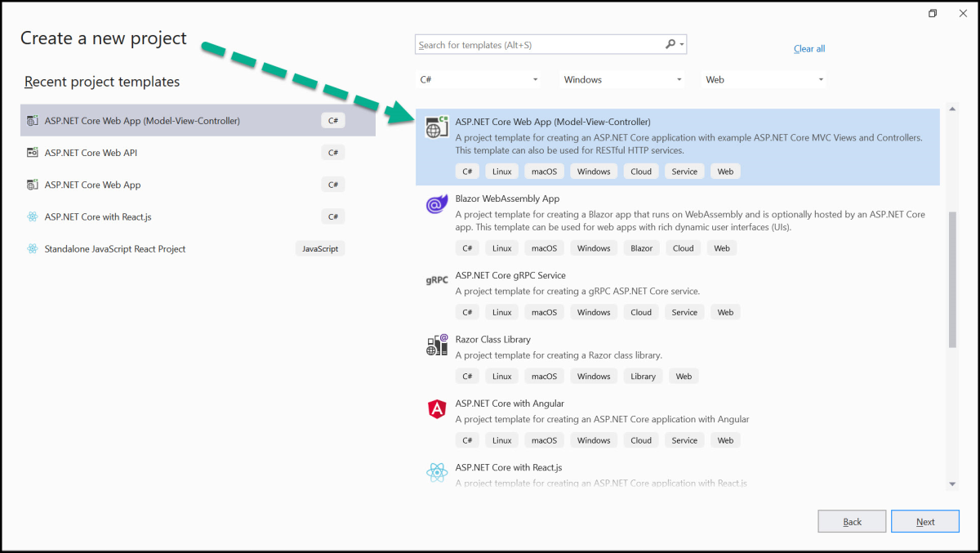Click the Next button

pos(925,521)
